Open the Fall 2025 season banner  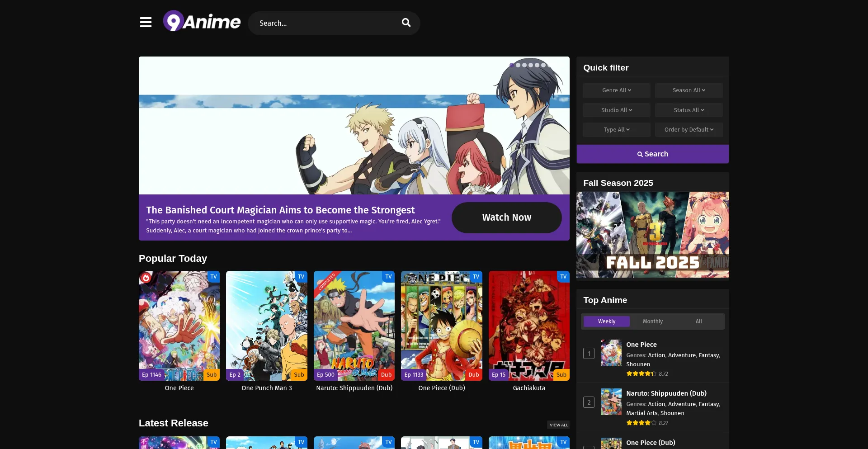[x=652, y=235]
